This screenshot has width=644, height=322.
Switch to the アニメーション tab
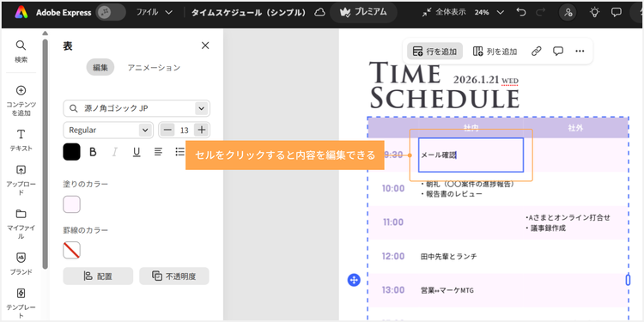[x=154, y=68]
